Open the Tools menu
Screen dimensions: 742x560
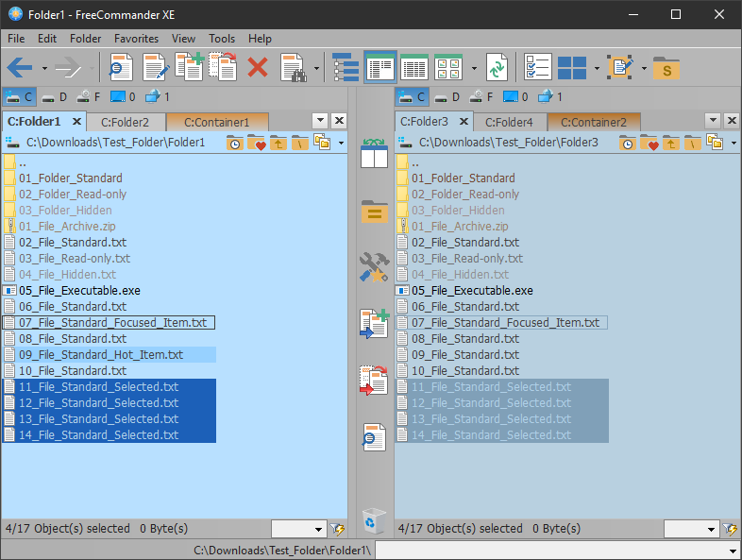[x=222, y=39]
